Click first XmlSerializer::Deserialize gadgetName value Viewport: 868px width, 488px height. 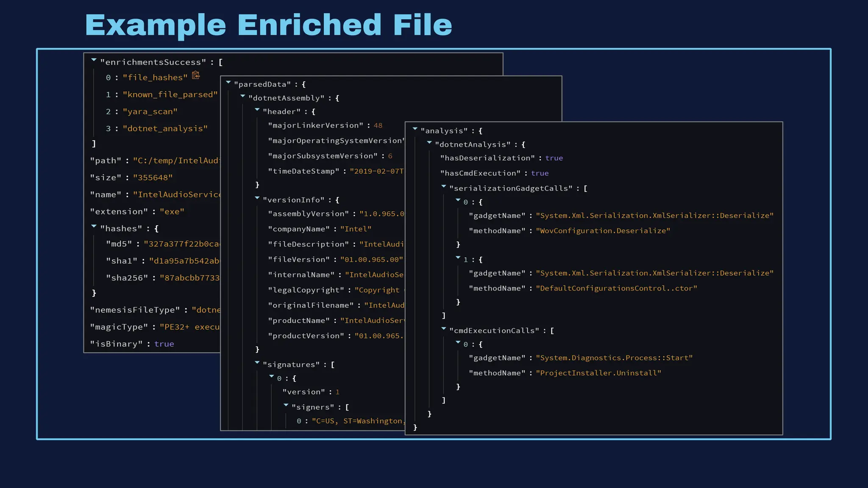(x=655, y=215)
